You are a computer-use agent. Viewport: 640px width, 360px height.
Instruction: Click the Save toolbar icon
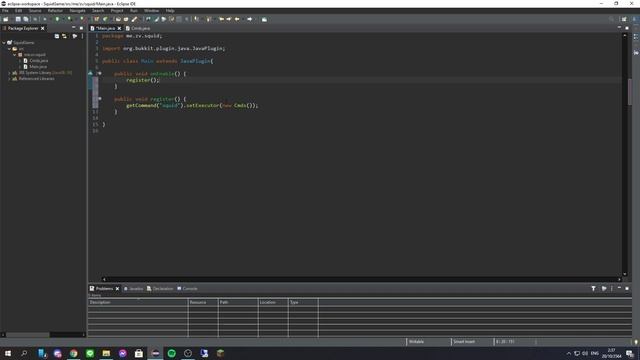[18, 19]
